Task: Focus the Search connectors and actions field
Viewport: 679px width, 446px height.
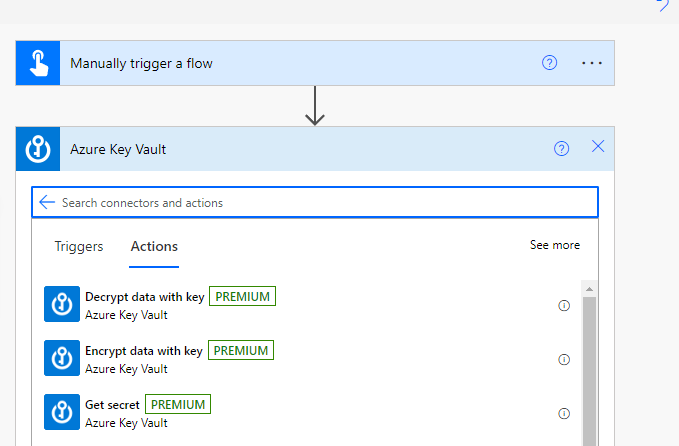Action: pyautogui.click(x=320, y=202)
